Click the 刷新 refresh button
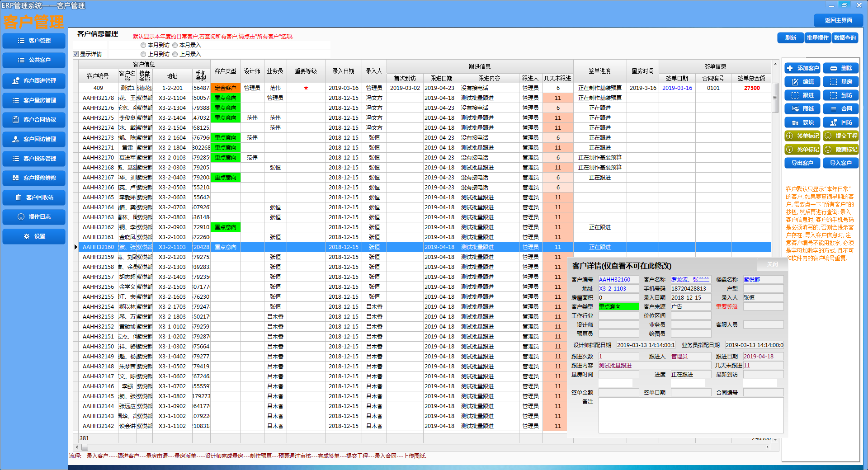Image resolution: width=868 pixels, height=470 pixels. click(790, 38)
